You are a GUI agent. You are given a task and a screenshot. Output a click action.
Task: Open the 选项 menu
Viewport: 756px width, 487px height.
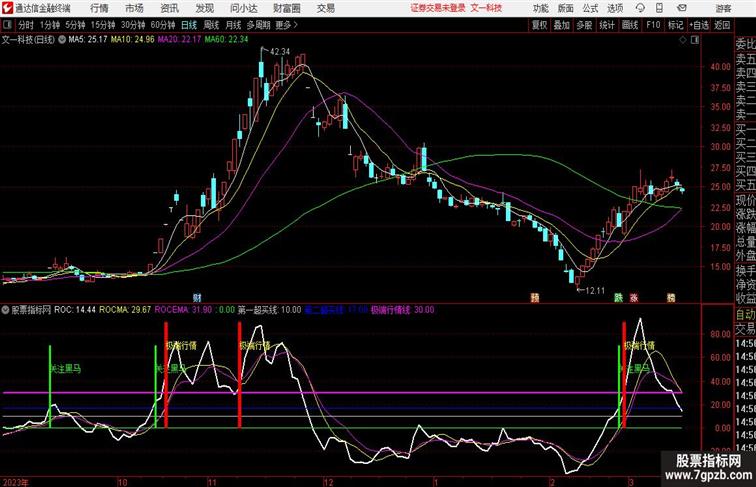pos(615,8)
